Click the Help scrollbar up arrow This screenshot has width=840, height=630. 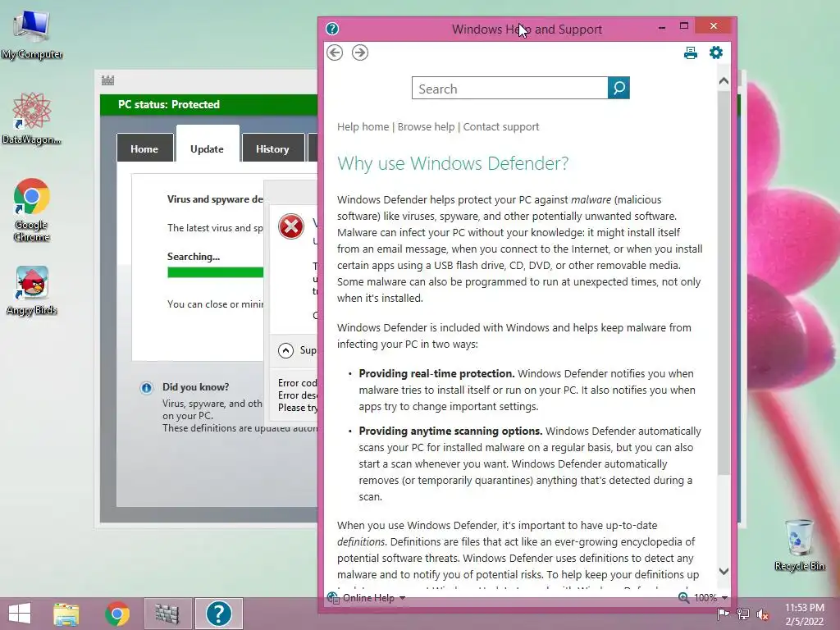click(724, 81)
